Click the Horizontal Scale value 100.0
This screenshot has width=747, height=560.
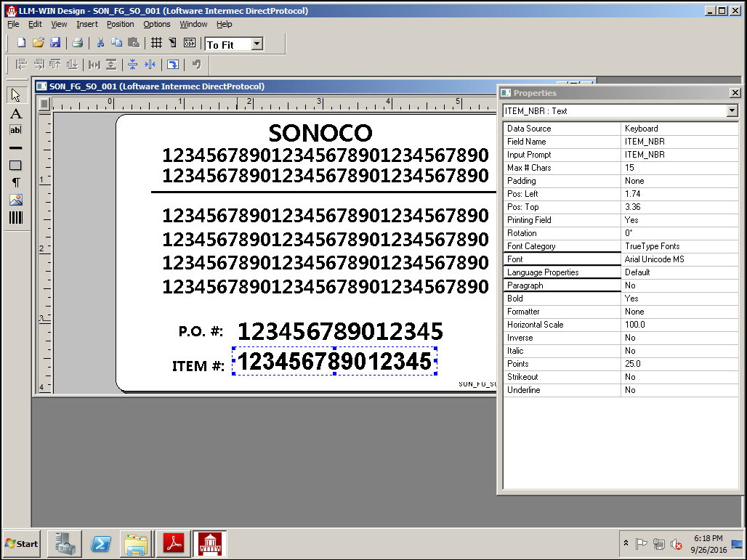(x=679, y=325)
